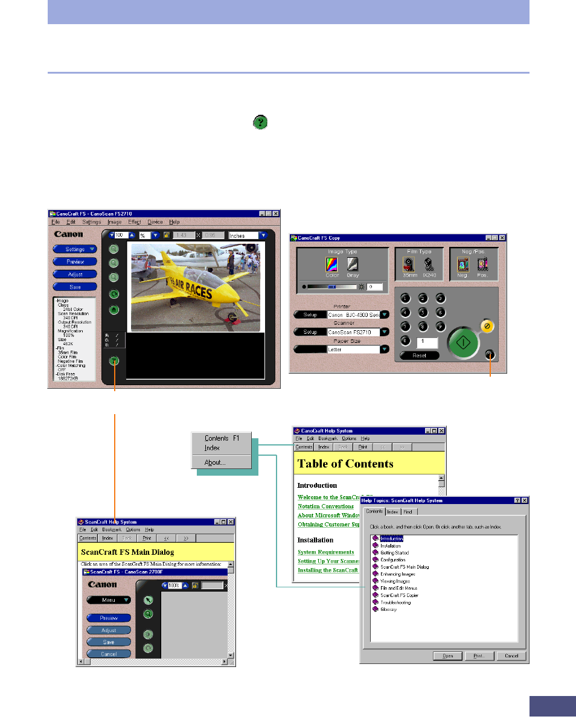Tap keypad digit 7
This screenshot has height=728, width=576.
point(406,327)
